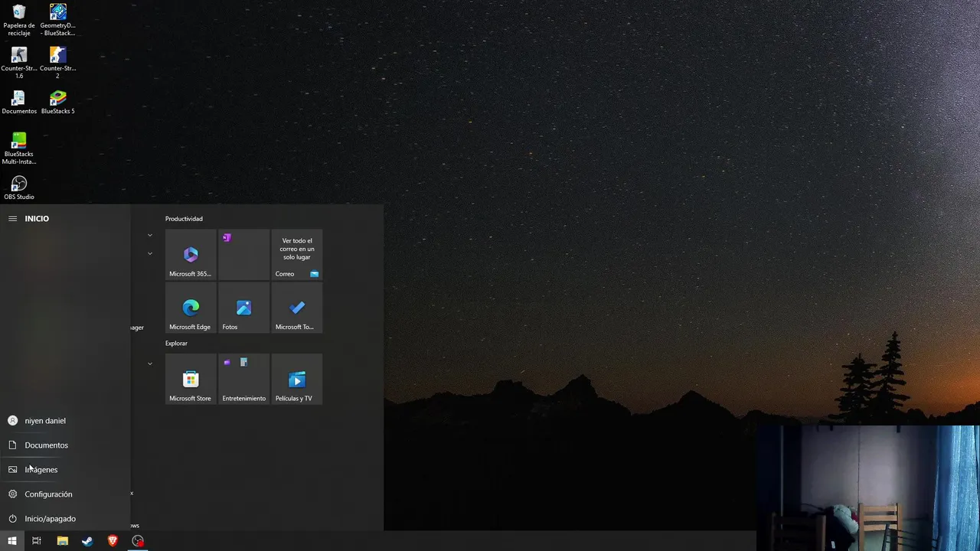Open the Microsoft 365 tile
Image resolution: width=980 pixels, height=551 pixels.
point(191,255)
